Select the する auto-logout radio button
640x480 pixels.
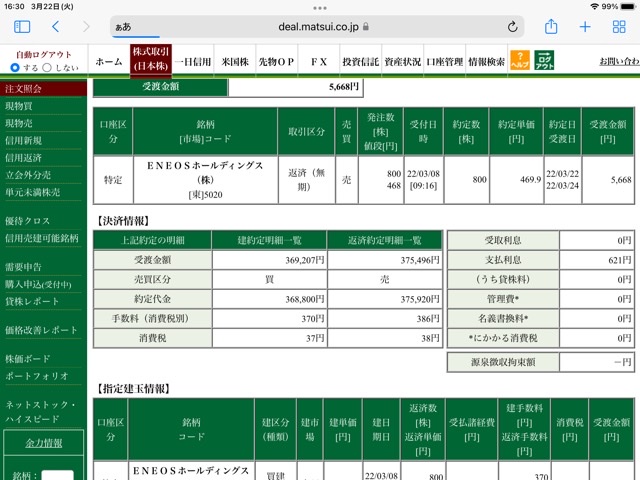coord(15,67)
